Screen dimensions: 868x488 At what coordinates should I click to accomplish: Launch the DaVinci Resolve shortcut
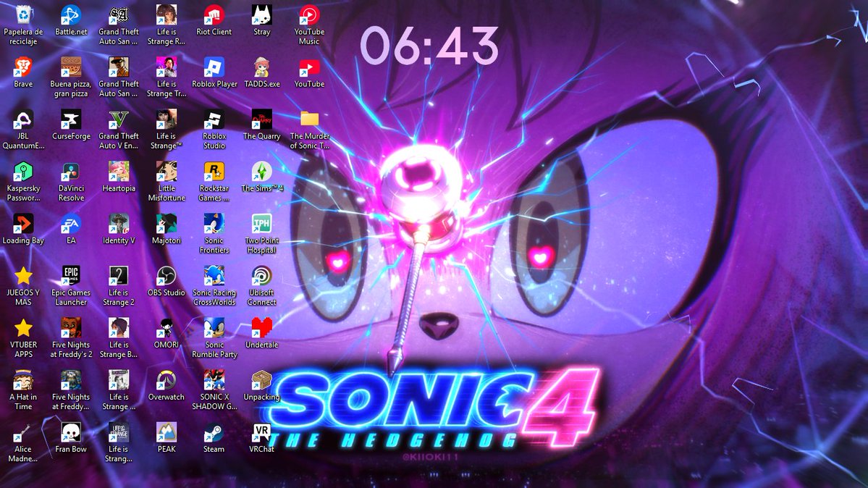click(71, 172)
